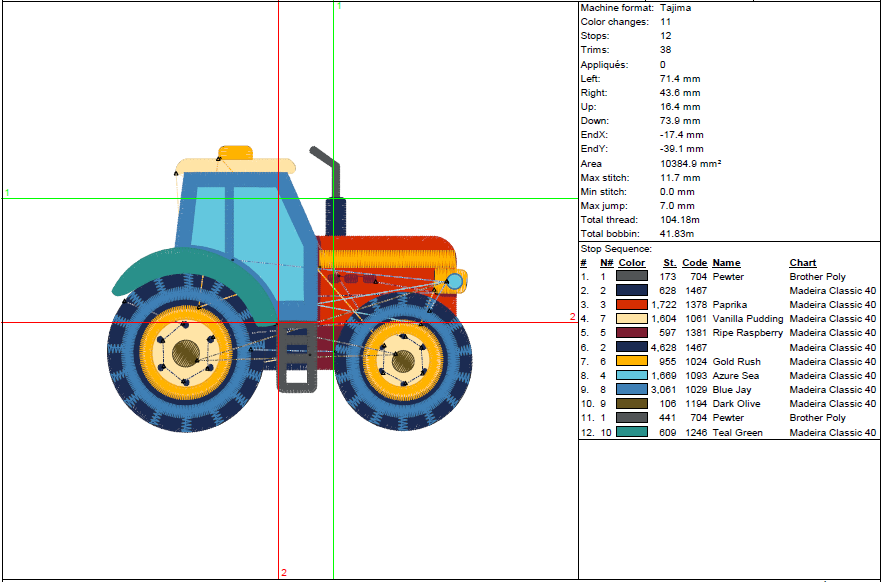Click the Gold Rush color swatch

[632, 361]
